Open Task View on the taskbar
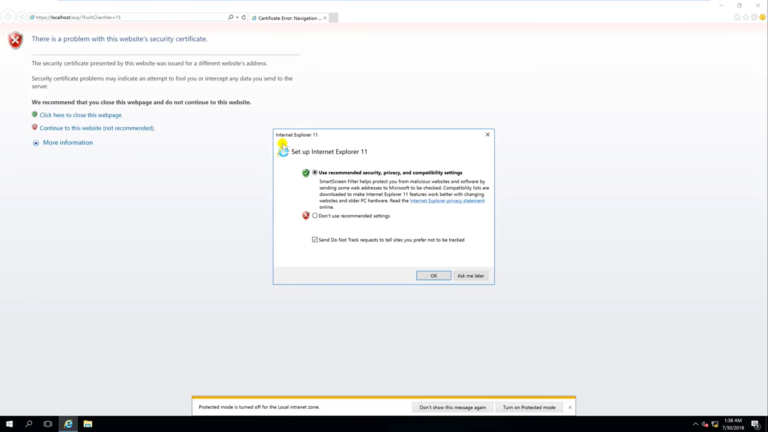This screenshot has width=768, height=432. tap(48, 424)
